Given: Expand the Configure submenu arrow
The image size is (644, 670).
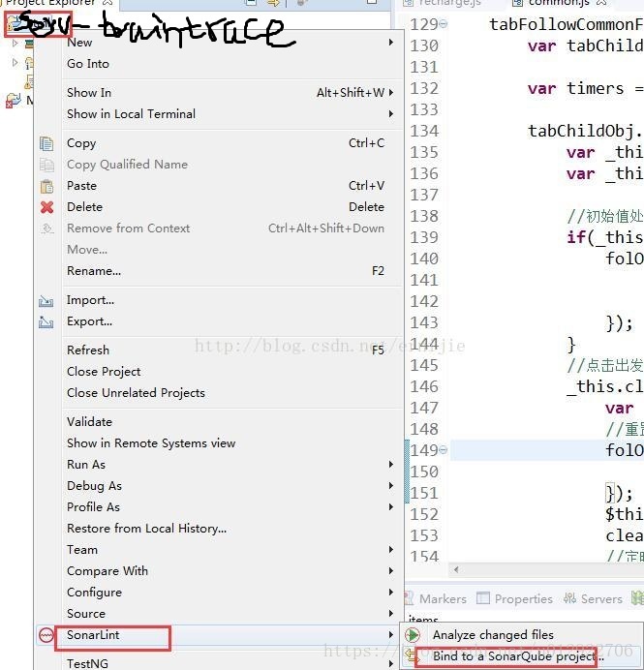Looking at the screenshot, I should [390, 593].
